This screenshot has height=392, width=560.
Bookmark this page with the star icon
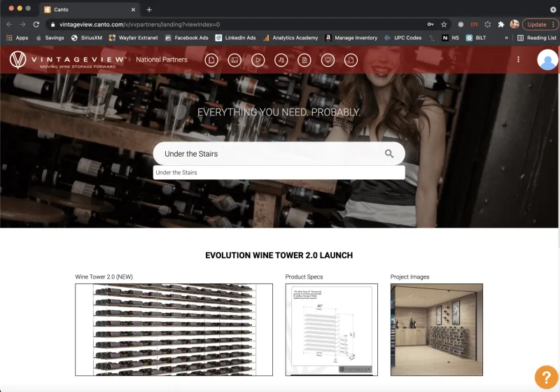444,24
